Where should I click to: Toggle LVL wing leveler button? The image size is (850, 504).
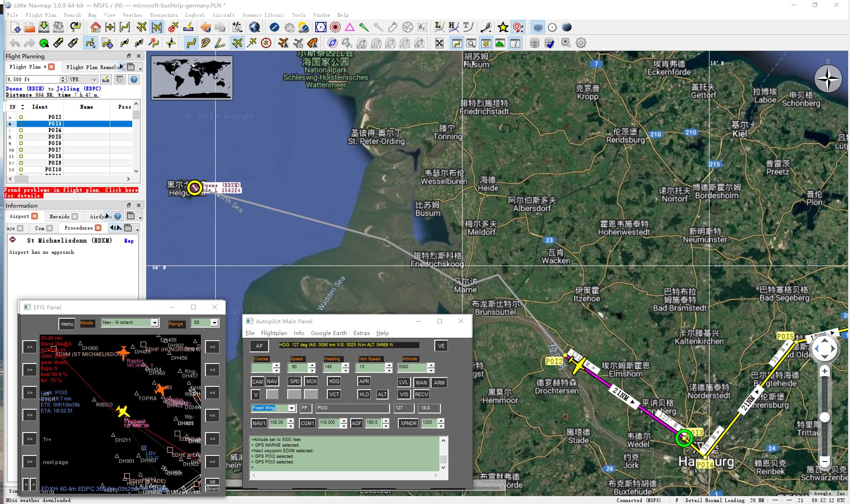[404, 382]
